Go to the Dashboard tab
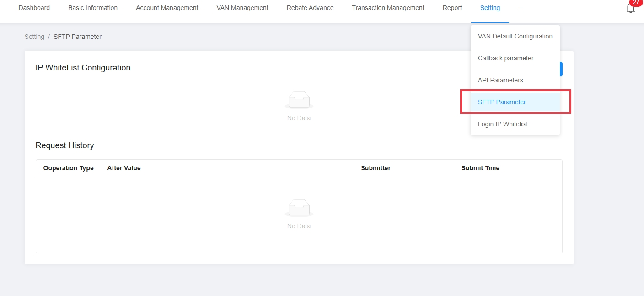Viewport: 644px width, 296px height. (34, 8)
